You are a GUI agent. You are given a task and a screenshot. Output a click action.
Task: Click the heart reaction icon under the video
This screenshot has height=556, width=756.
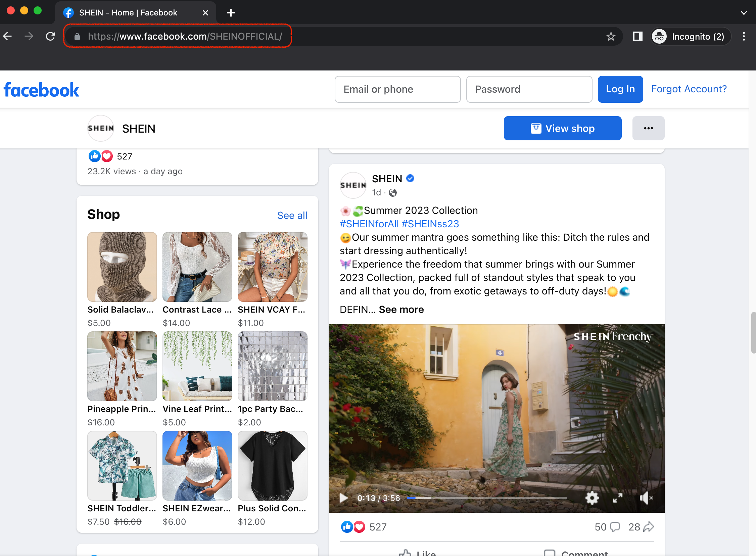[x=359, y=527]
